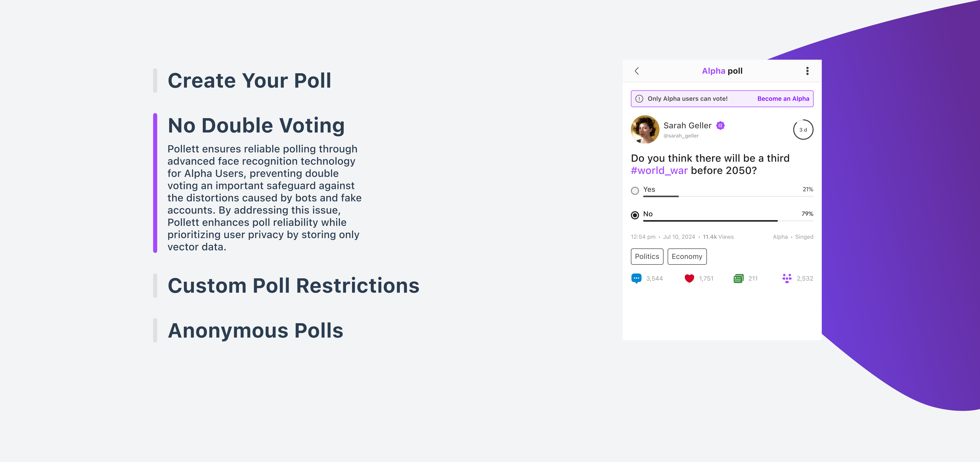980x462 pixels.
Task: Click the Economy tag
Action: tap(687, 257)
